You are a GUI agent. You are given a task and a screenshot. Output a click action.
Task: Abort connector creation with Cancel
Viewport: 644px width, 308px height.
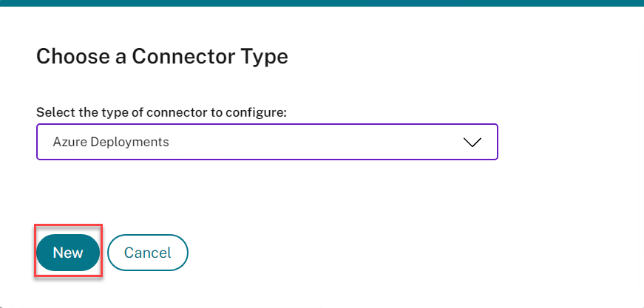[x=148, y=253]
